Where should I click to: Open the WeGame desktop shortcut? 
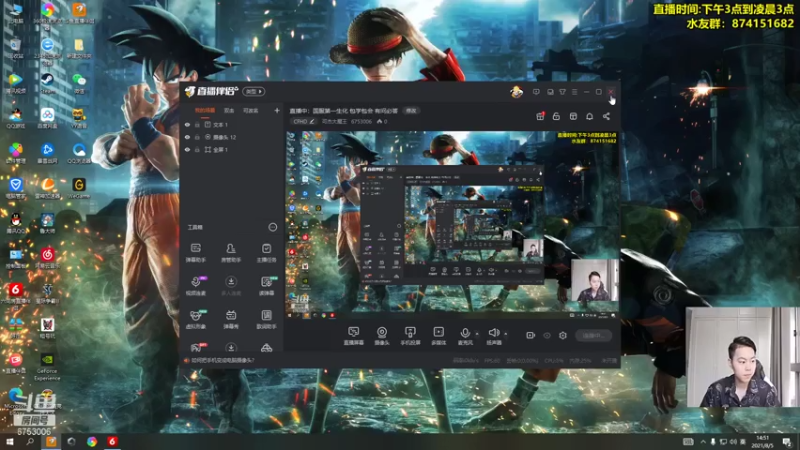point(79,188)
